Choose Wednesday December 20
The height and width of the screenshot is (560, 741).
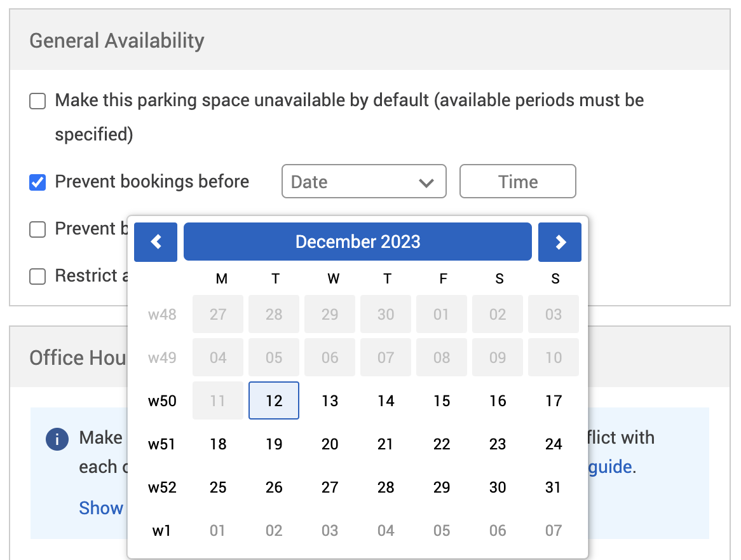(330, 444)
